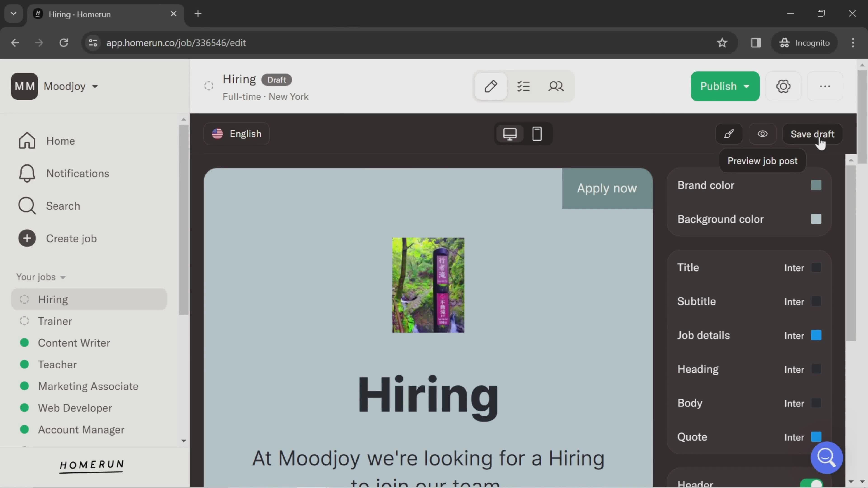Image resolution: width=868 pixels, height=488 pixels.
Task: Toggle the Job details color swatch
Action: click(816, 335)
